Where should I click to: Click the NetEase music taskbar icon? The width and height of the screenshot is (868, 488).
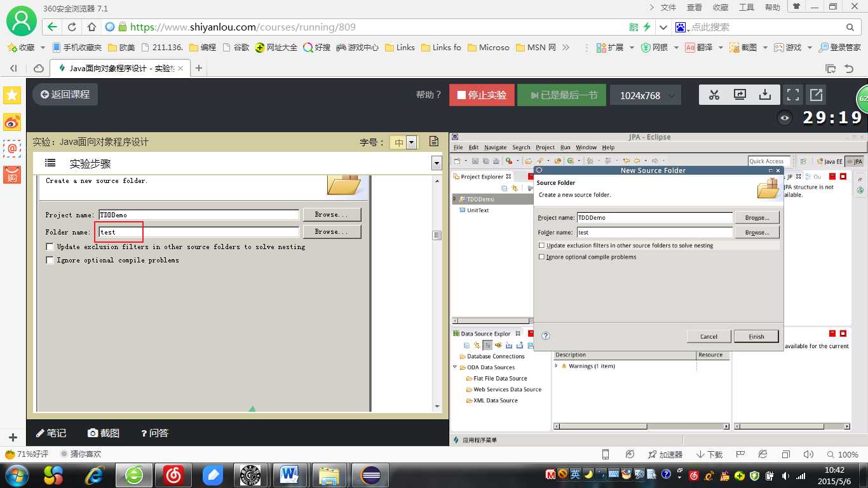coord(173,475)
